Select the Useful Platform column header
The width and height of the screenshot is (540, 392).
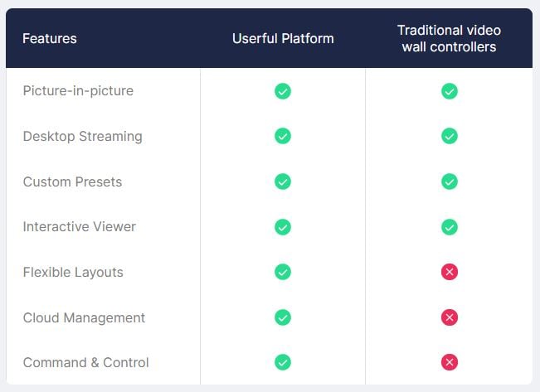[x=283, y=38]
